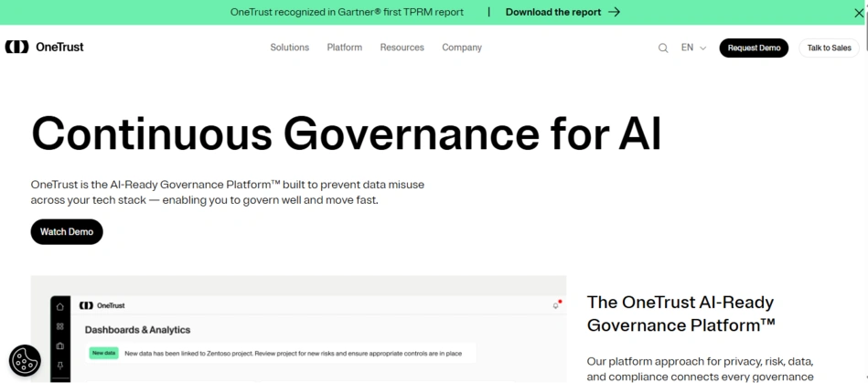Click the Continuous Governance for AI headline
This screenshot has width=868, height=383.
pos(347,133)
